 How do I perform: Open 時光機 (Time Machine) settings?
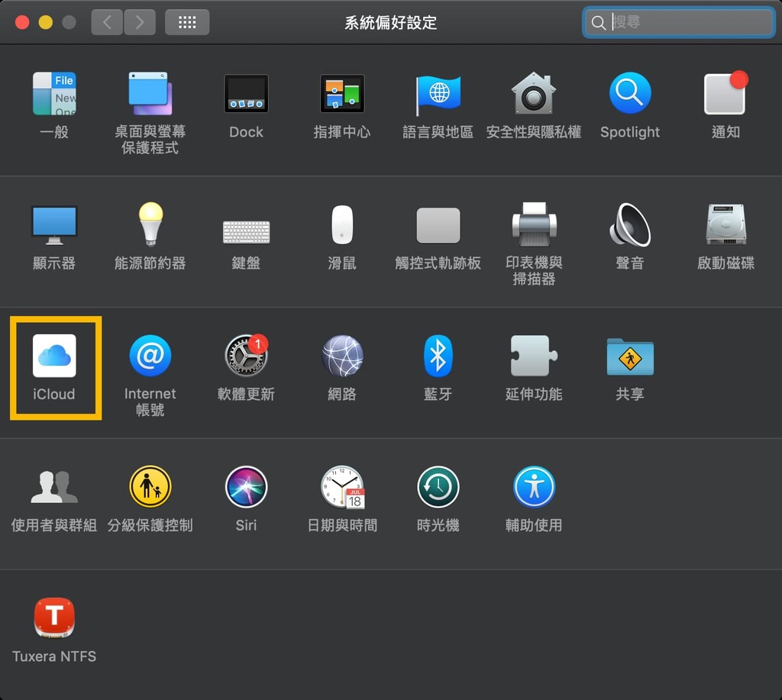click(438, 487)
